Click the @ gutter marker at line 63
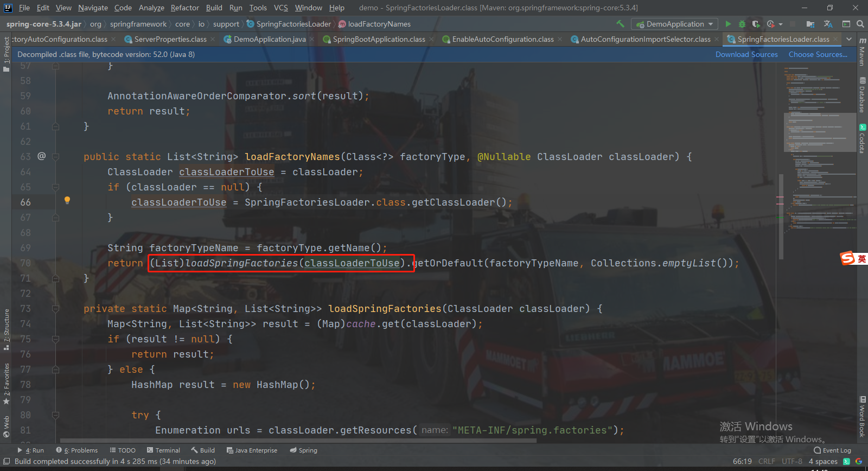 point(42,156)
